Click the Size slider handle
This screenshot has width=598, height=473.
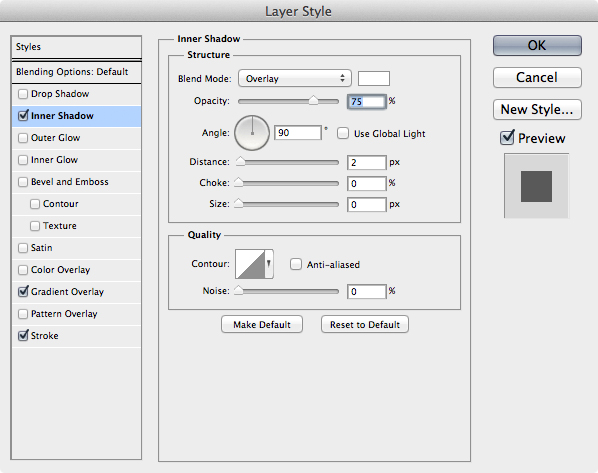[x=238, y=203]
